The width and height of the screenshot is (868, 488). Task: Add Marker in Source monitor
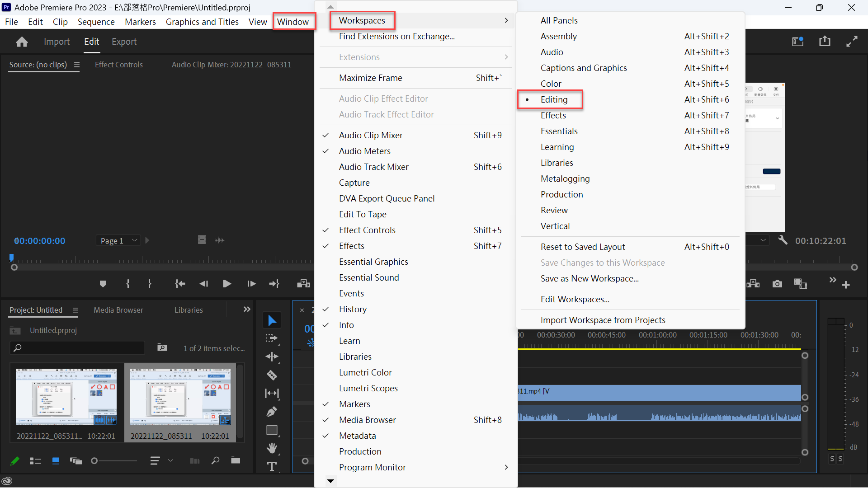click(103, 284)
